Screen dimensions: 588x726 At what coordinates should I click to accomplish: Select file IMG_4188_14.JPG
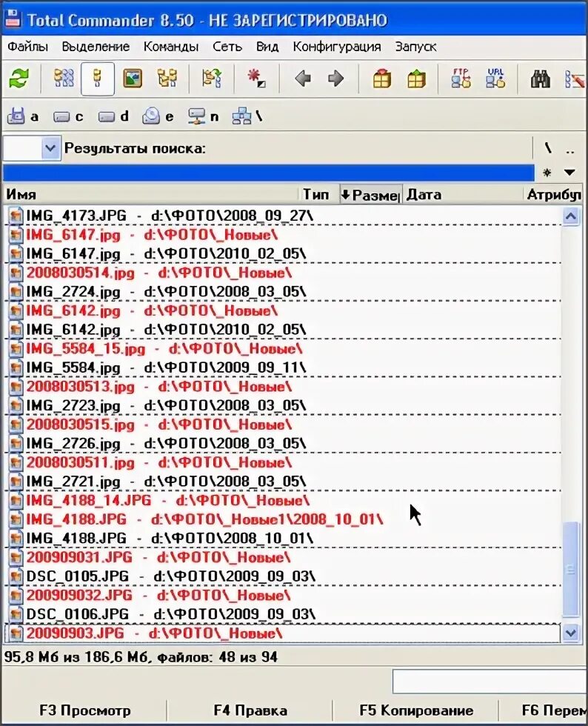(167, 501)
